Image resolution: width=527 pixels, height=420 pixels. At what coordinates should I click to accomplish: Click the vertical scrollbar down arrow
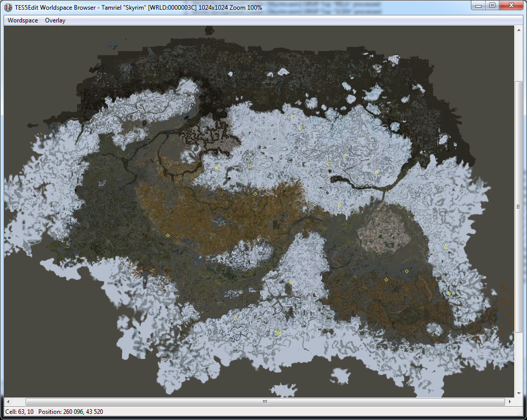click(519, 393)
